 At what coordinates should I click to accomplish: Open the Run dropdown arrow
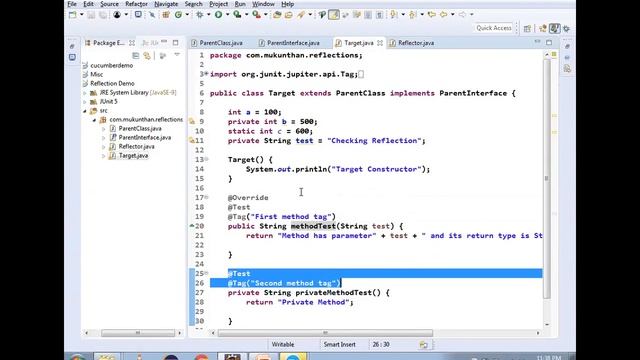pyautogui.click(x=227, y=15)
